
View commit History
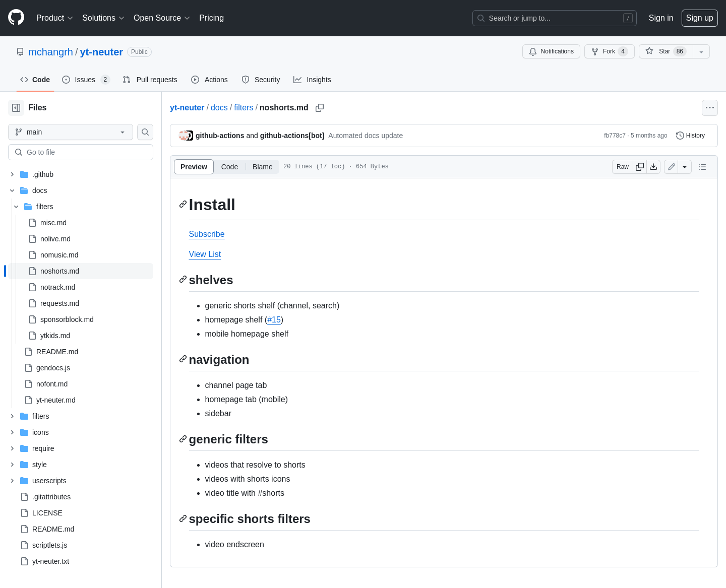(x=690, y=136)
